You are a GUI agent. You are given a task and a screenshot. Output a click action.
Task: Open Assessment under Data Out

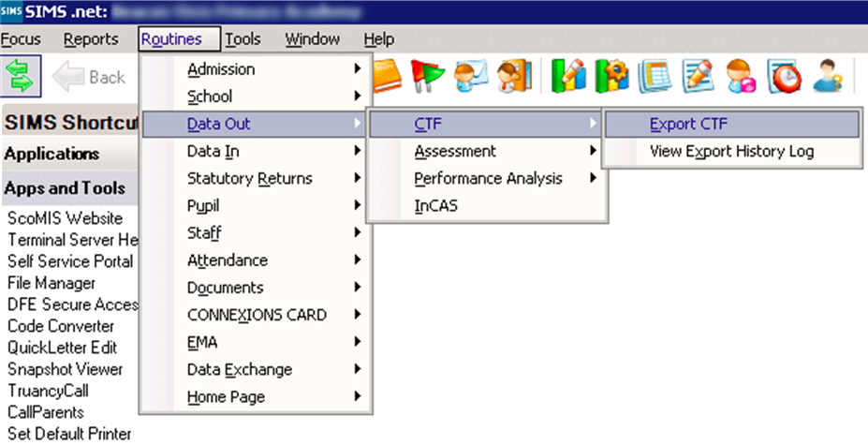click(486, 151)
